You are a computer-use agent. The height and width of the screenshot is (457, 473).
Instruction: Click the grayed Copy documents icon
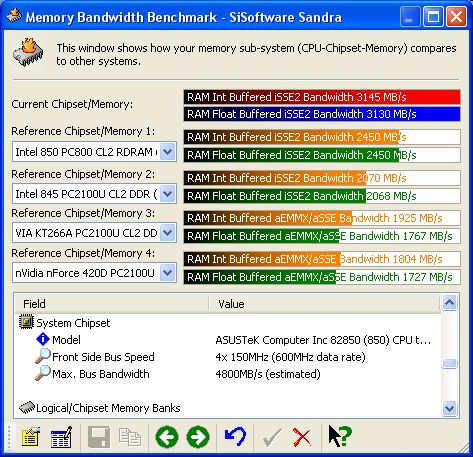(130, 437)
